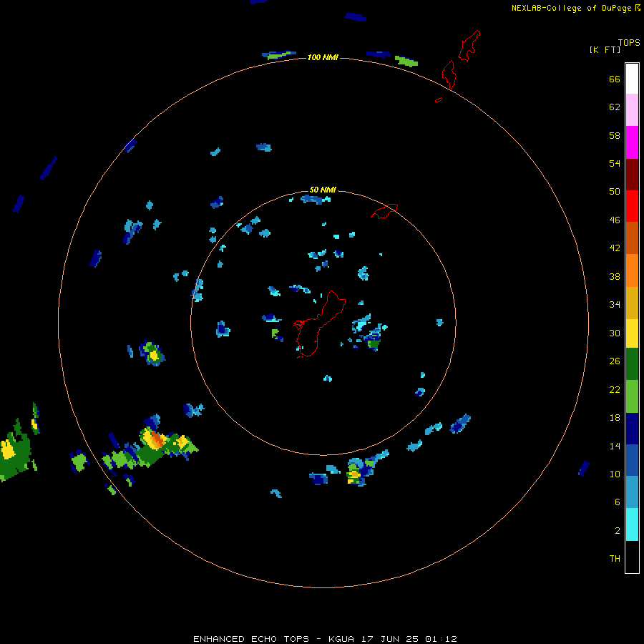Click the burnt orange legend swatch
This screenshot has height=644, width=644.
click(x=632, y=238)
